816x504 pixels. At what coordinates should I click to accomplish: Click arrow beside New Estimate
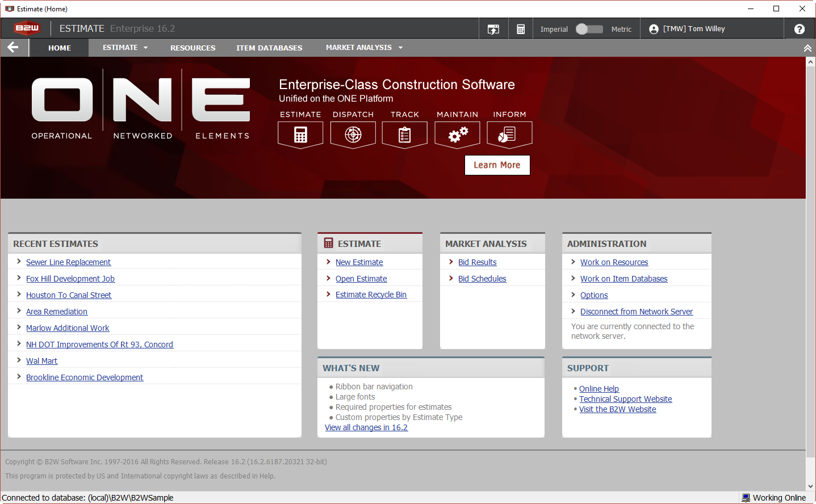click(x=328, y=262)
